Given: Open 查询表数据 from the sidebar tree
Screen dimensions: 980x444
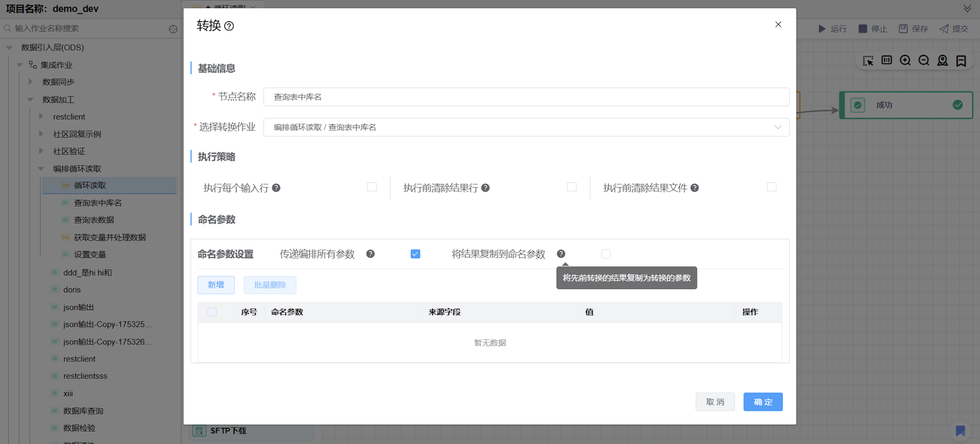Looking at the screenshot, I should click(94, 220).
